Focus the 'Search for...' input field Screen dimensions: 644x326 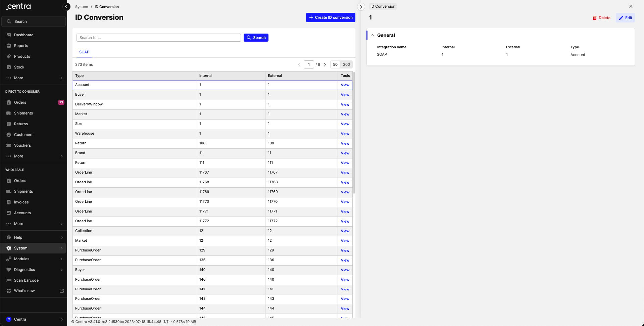pyautogui.click(x=158, y=38)
